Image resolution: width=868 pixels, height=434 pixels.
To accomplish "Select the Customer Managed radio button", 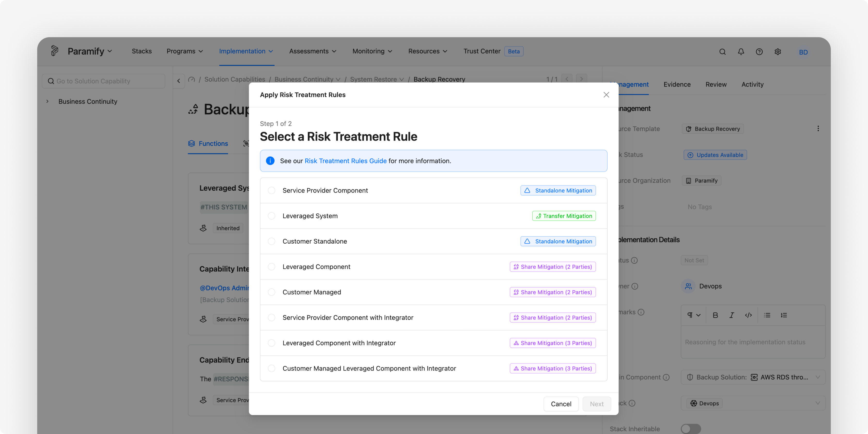I will pyautogui.click(x=271, y=292).
